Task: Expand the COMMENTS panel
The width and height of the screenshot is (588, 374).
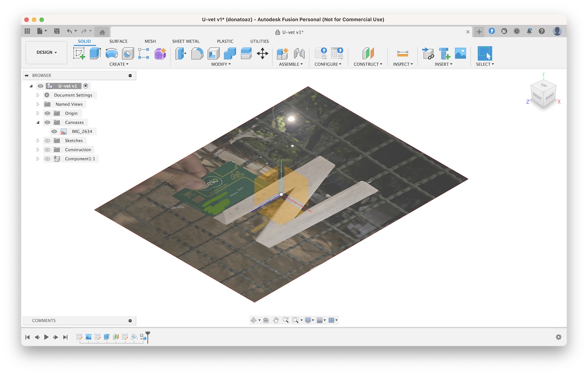Action: point(130,321)
